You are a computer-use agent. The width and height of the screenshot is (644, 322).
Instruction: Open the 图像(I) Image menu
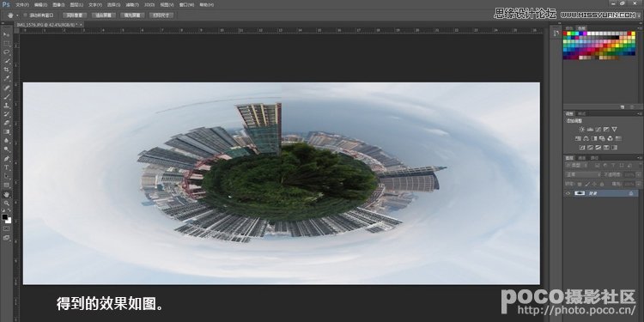coord(58,4)
